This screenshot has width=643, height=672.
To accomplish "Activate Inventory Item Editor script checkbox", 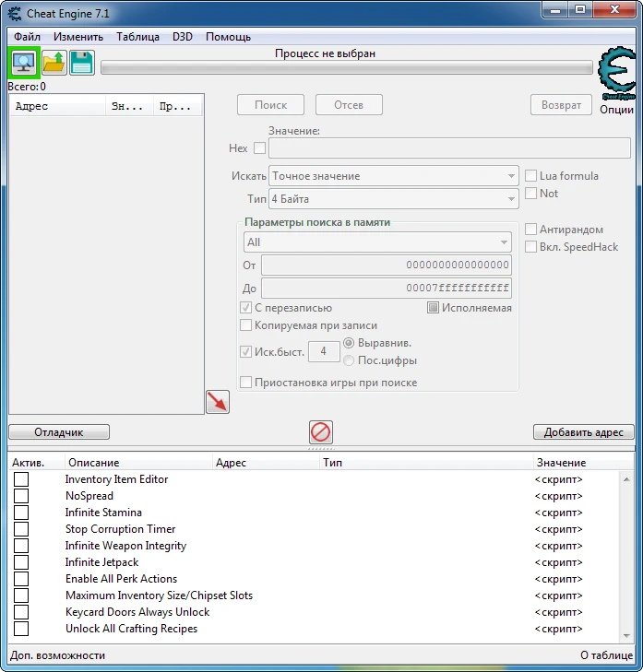I will (21, 479).
